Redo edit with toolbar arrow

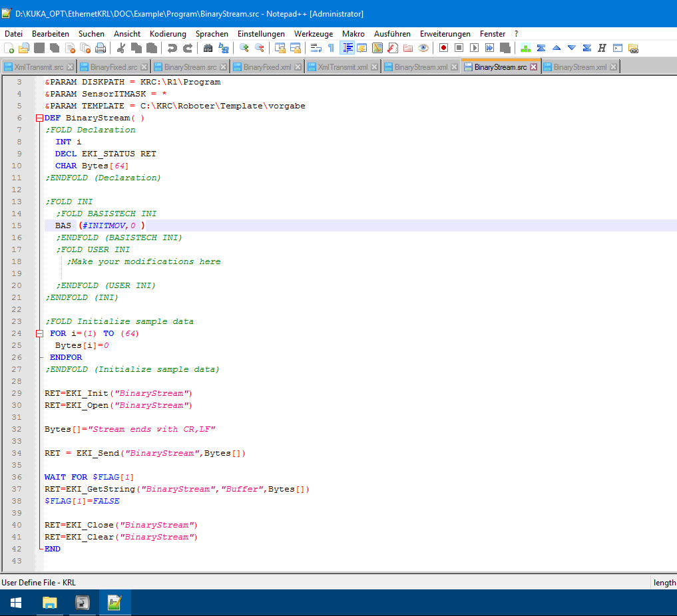(187, 48)
